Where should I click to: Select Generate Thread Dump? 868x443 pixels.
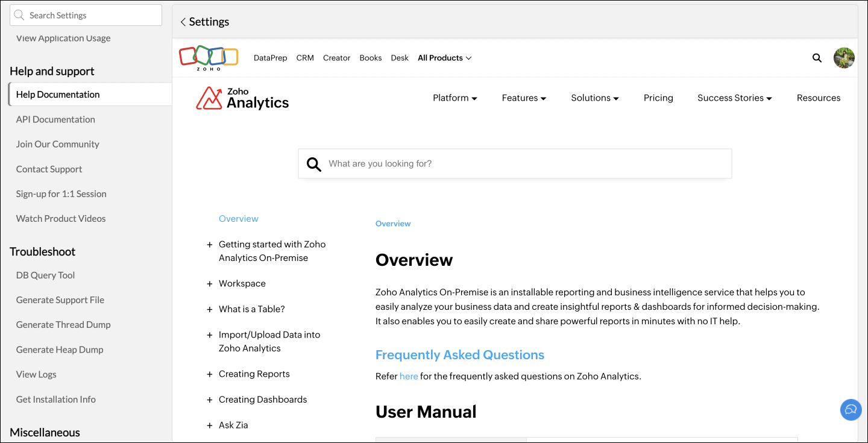(63, 325)
